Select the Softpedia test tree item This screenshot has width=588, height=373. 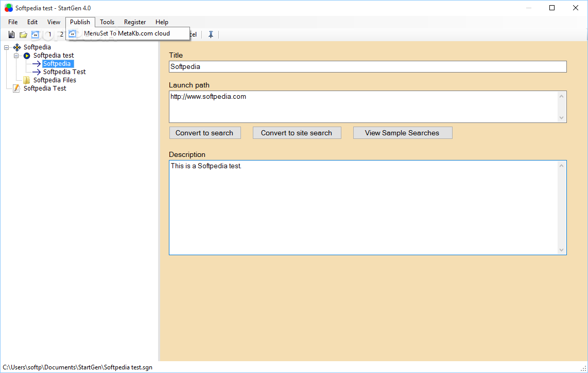(54, 56)
